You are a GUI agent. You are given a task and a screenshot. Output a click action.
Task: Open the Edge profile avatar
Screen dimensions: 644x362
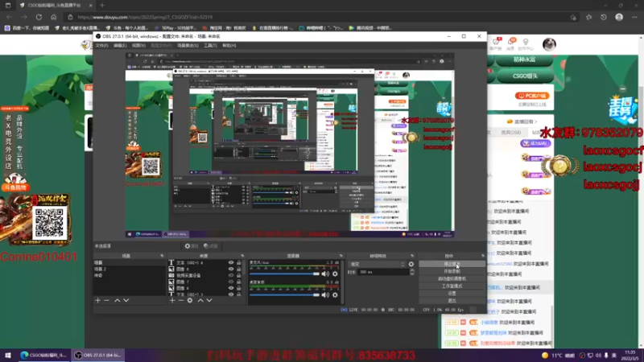point(619,17)
